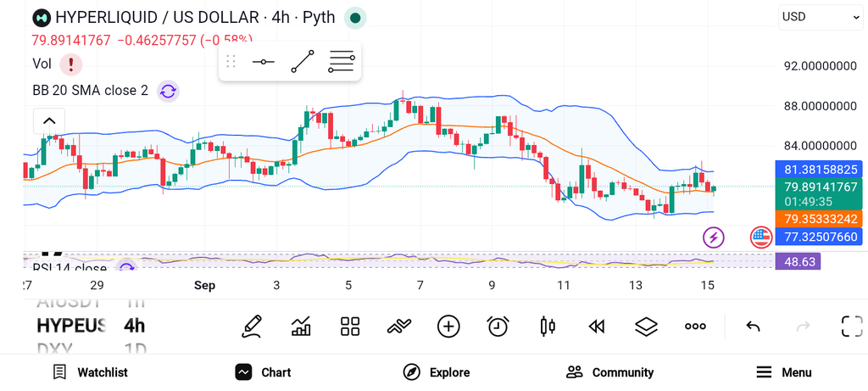The image size is (868, 391).
Task: Click the RSI indicator refresh icon
Action: [x=127, y=267]
